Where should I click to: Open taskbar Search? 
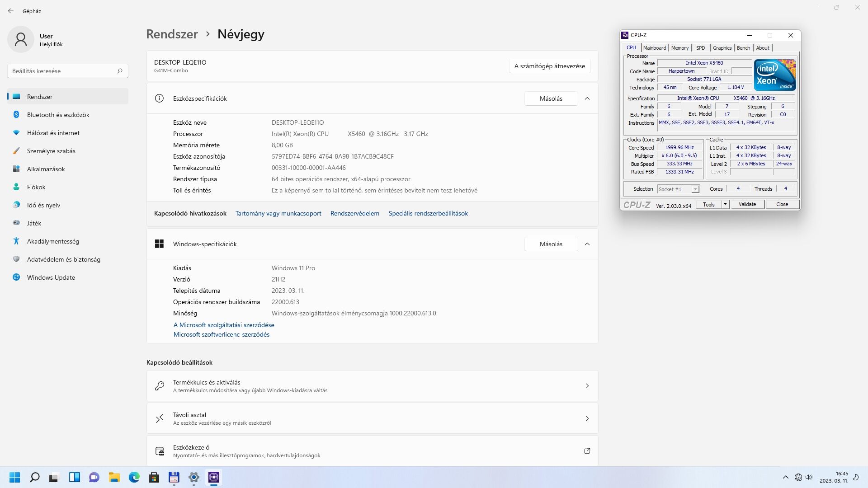click(x=35, y=477)
